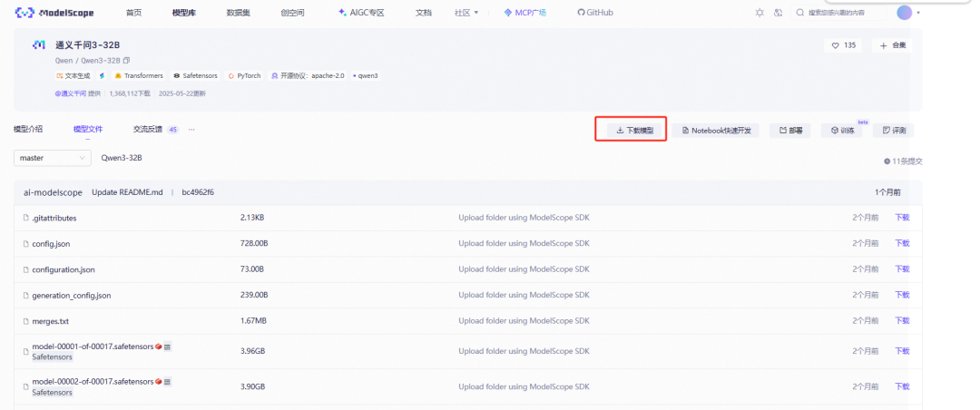Click the file icon beside merges.txt
The width and height of the screenshot is (980, 410).
(x=26, y=320)
